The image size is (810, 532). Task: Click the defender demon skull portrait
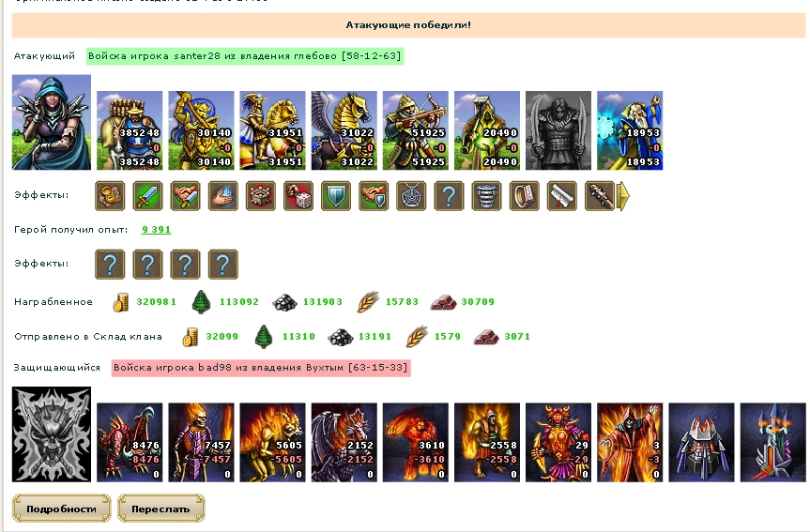tap(52, 434)
